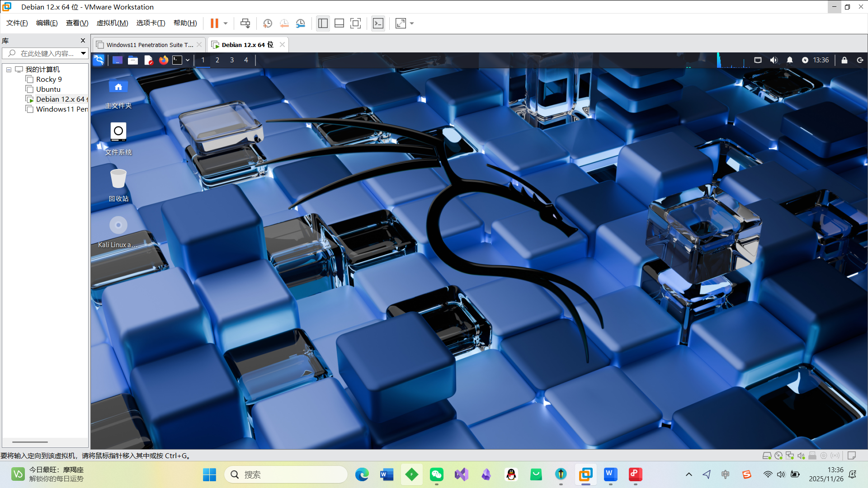This screenshot has height=488, width=868.
Task: Collapse the 我的计算机 tree node
Action: [x=9, y=70]
